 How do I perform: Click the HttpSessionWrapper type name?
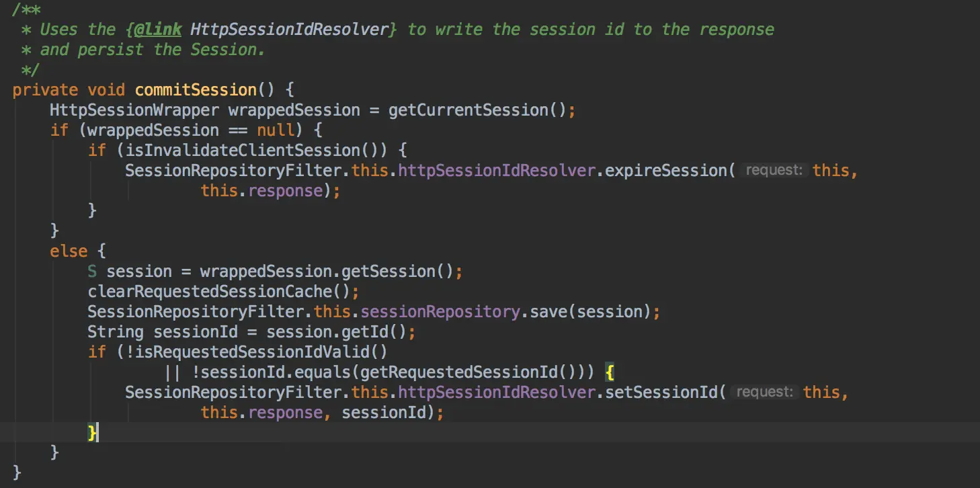(134, 110)
